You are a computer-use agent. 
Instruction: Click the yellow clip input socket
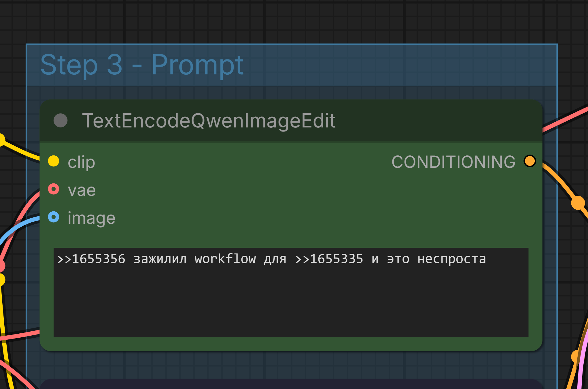[54, 161]
